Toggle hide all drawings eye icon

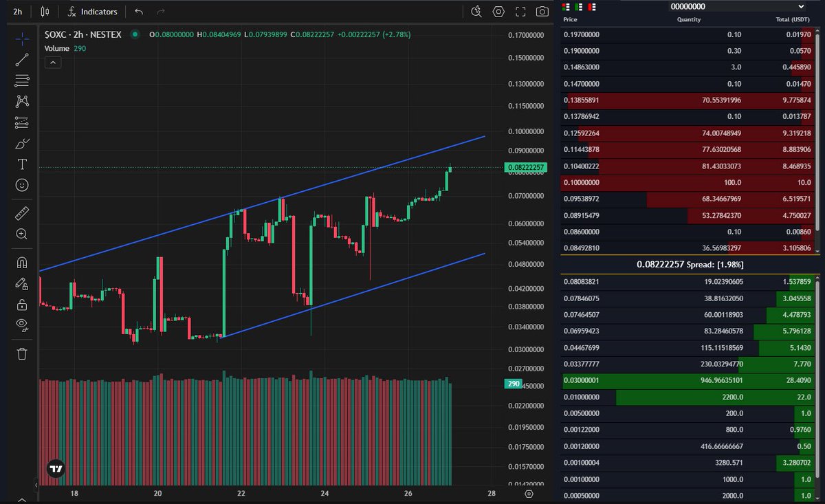pyautogui.click(x=22, y=325)
